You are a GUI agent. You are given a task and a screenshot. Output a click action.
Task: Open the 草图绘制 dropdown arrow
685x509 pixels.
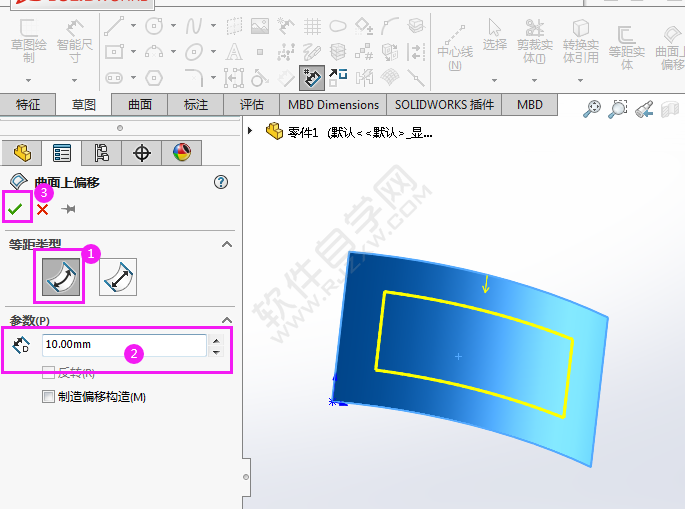pos(28,80)
